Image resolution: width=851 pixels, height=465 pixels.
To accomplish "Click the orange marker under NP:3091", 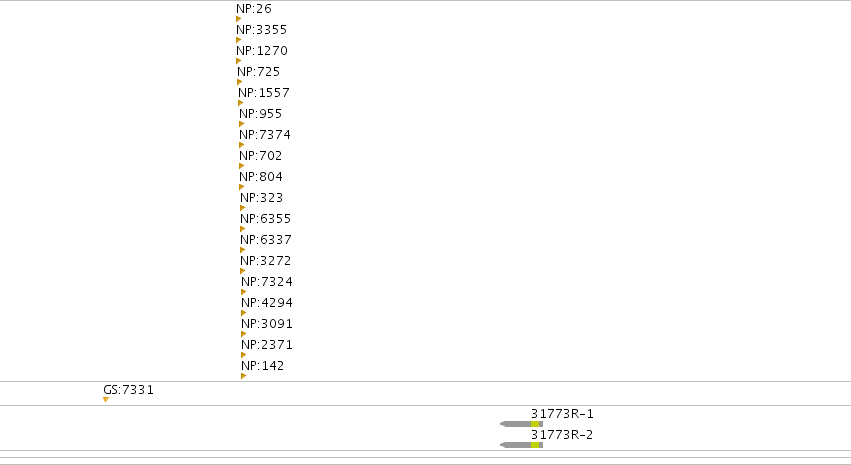I will tap(244, 335).
